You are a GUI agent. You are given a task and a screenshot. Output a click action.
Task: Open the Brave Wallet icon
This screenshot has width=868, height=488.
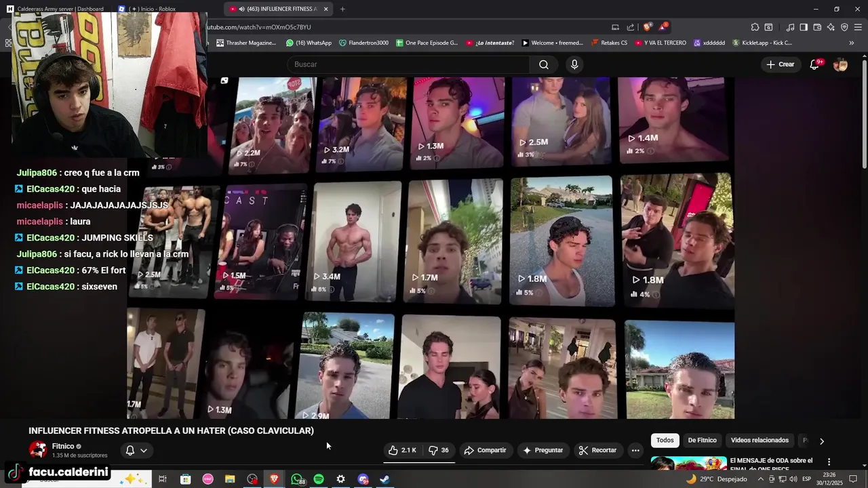(817, 27)
